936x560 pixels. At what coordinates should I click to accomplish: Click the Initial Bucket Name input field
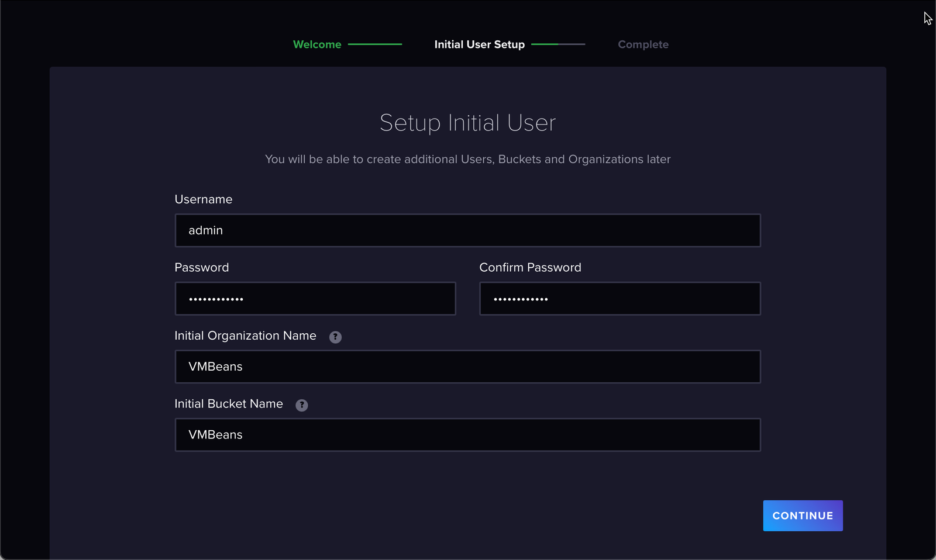[x=467, y=435]
